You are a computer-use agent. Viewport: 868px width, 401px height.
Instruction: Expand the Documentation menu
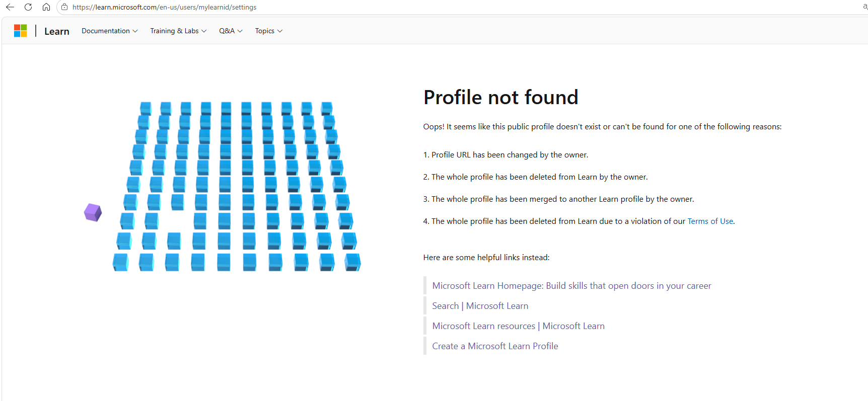(110, 31)
